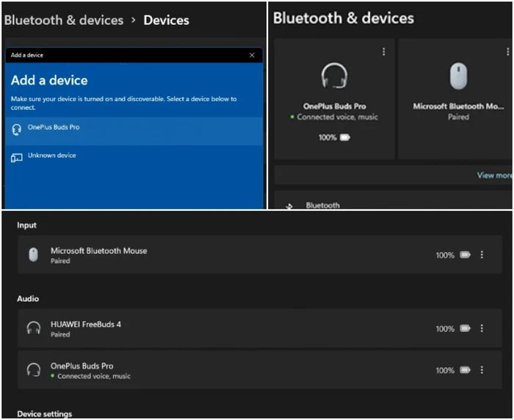
Task: Click the headset icon beside OnePlus Buds Pro in dialog
Action: click(x=16, y=129)
